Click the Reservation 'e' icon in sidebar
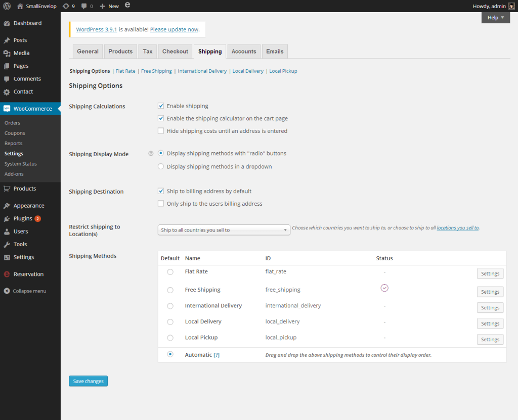 tap(7, 274)
